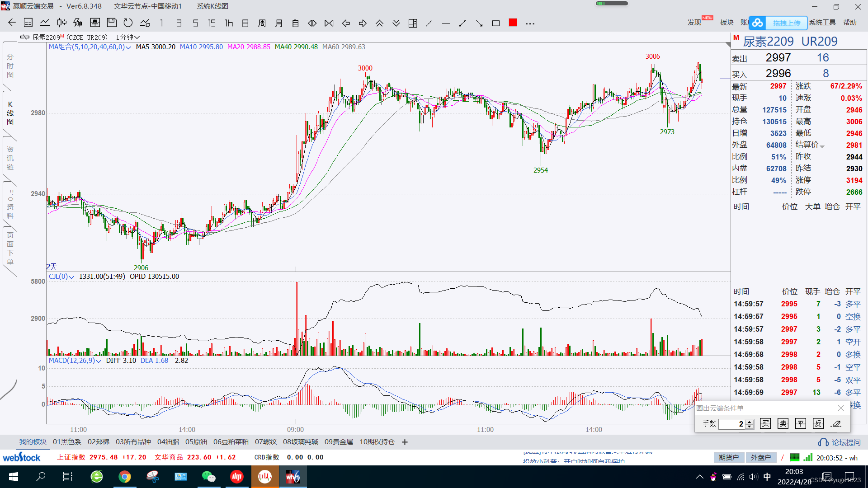Click the 手数 quantity input field
Image resolution: width=868 pixels, height=488 pixels.
pos(731,424)
